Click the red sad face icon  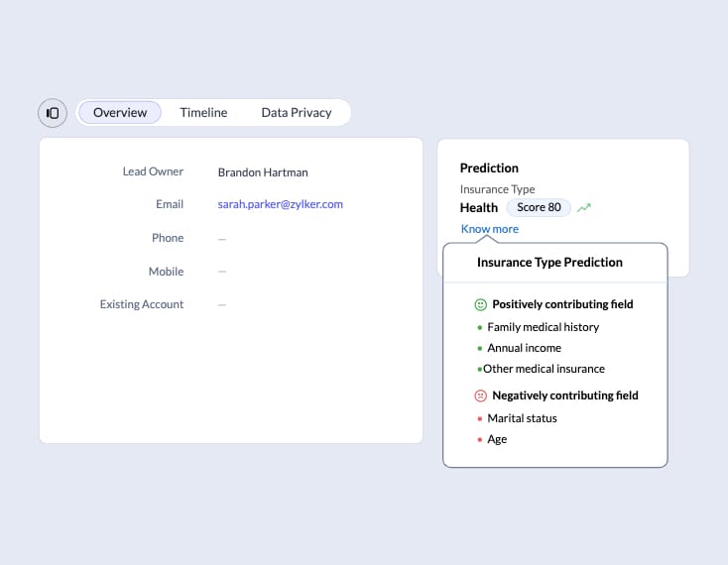click(481, 395)
